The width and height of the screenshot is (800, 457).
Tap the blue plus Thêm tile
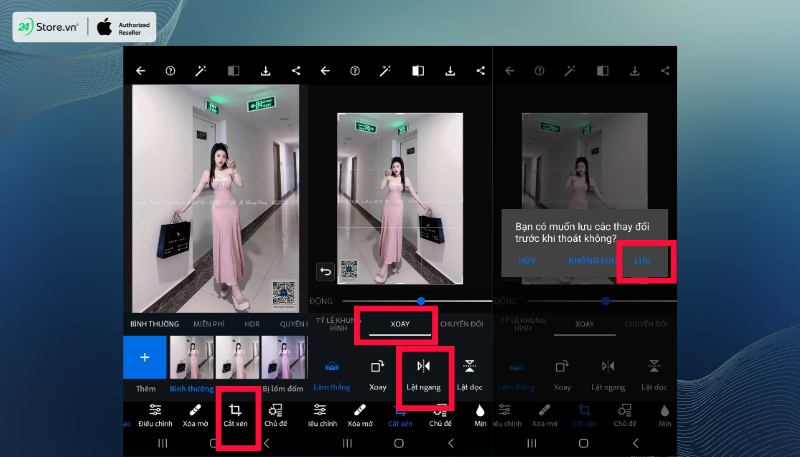[x=145, y=357]
